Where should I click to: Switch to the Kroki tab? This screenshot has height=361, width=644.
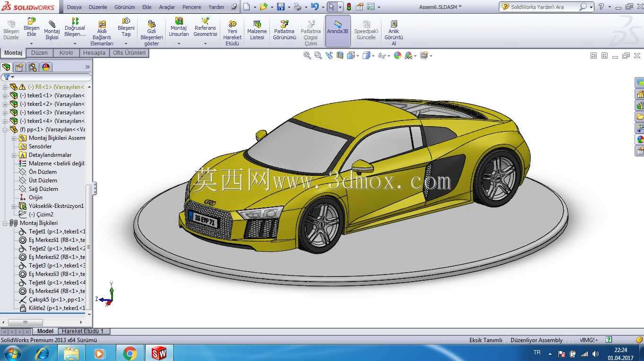click(x=66, y=53)
